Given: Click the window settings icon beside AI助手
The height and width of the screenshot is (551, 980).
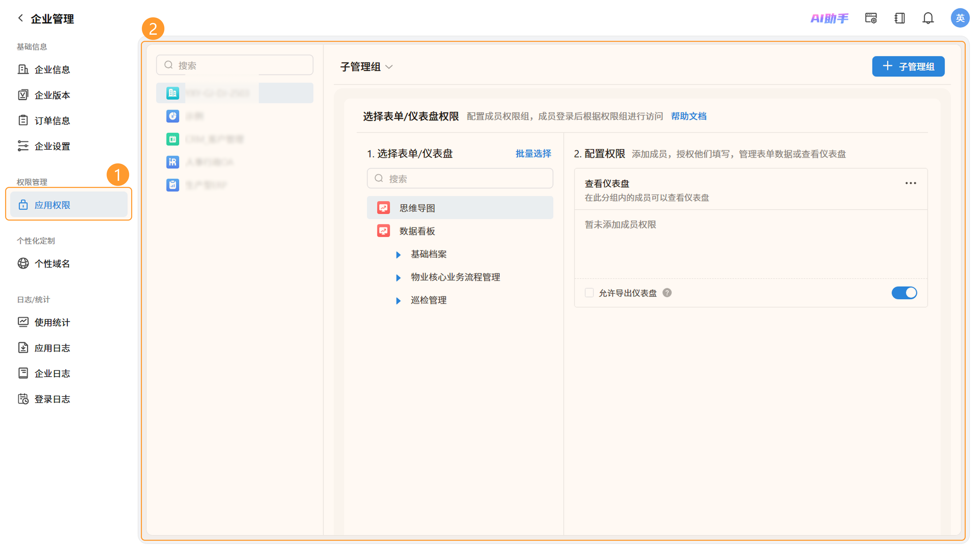Looking at the screenshot, I should (x=871, y=18).
